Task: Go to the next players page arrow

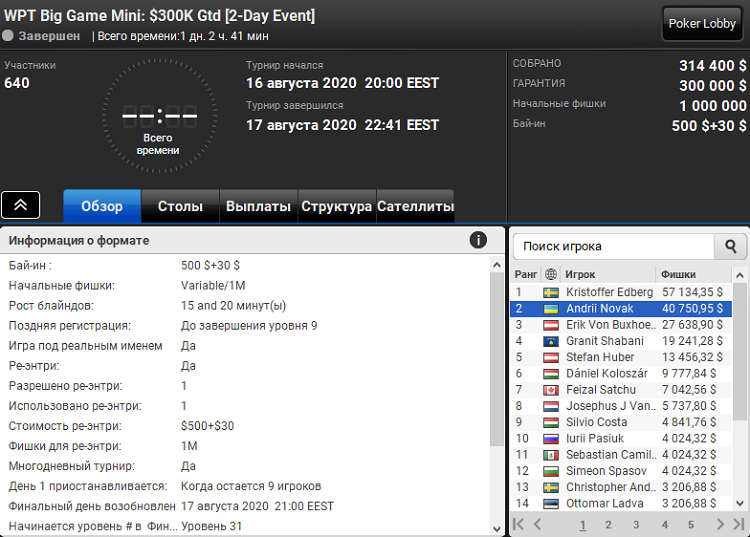Action: click(720, 524)
